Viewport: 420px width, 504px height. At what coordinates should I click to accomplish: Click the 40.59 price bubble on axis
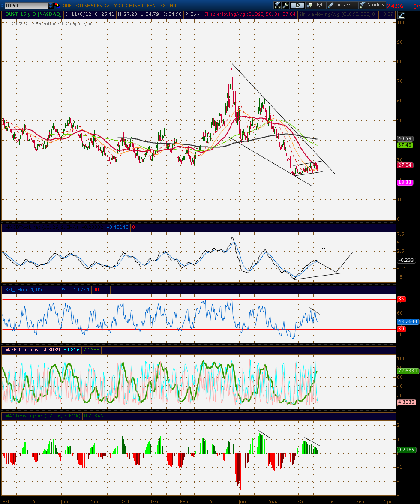tap(405, 138)
